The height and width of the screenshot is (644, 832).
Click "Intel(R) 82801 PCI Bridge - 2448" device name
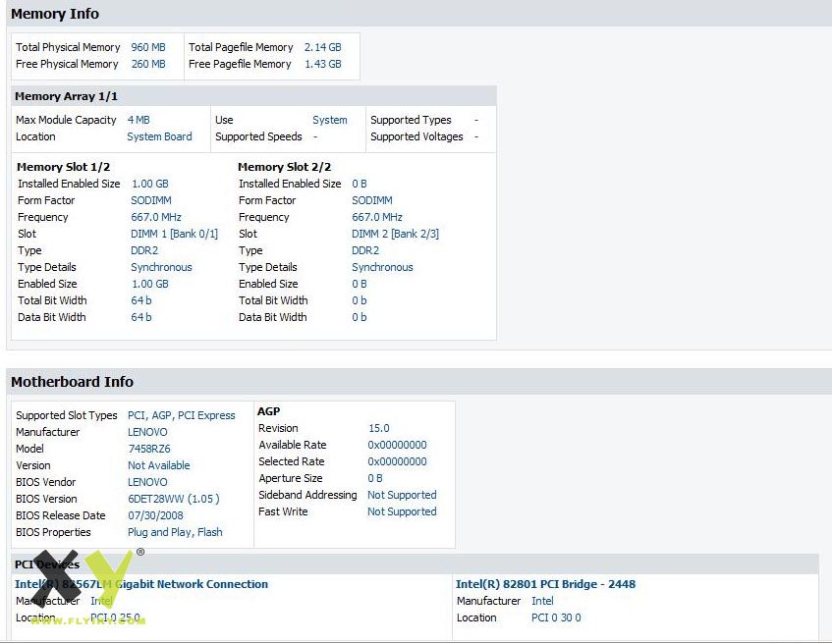coord(545,584)
